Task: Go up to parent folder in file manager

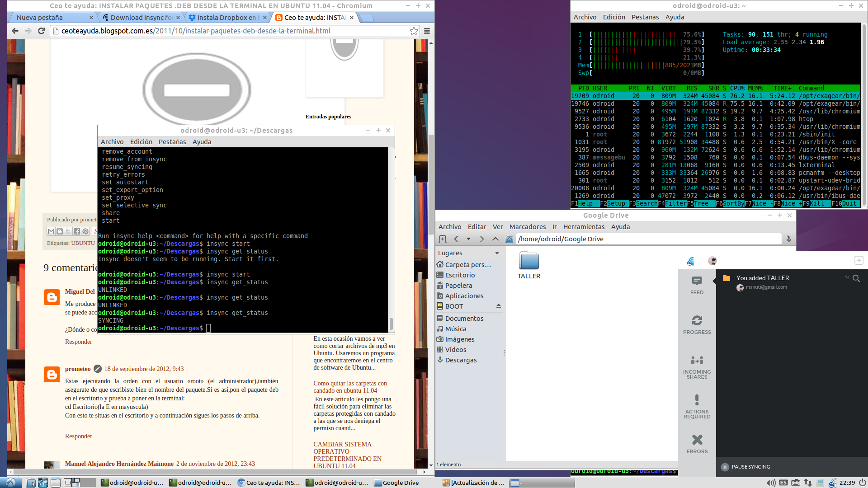Action: [495, 239]
